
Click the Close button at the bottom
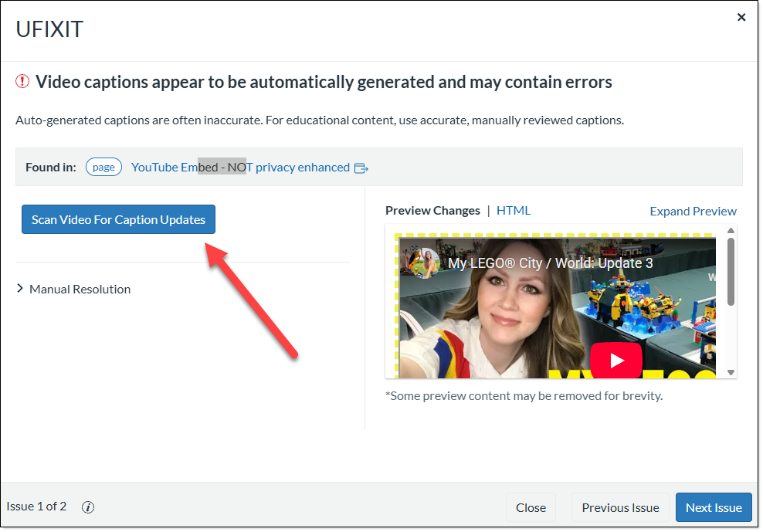click(x=531, y=507)
